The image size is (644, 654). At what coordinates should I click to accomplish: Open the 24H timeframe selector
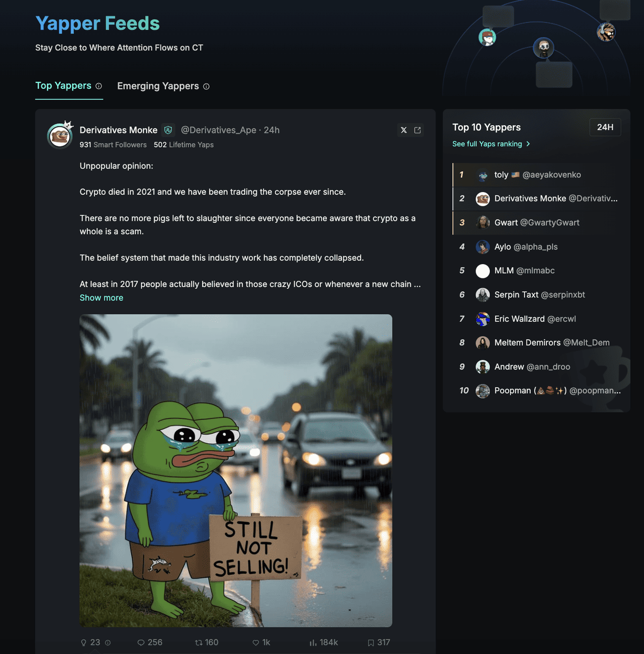[x=605, y=127]
